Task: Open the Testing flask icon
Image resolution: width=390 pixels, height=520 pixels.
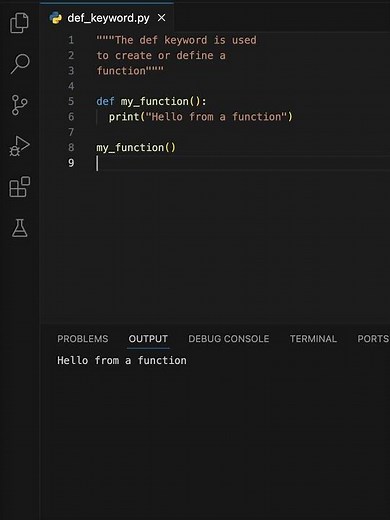Action: (x=20, y=228)
